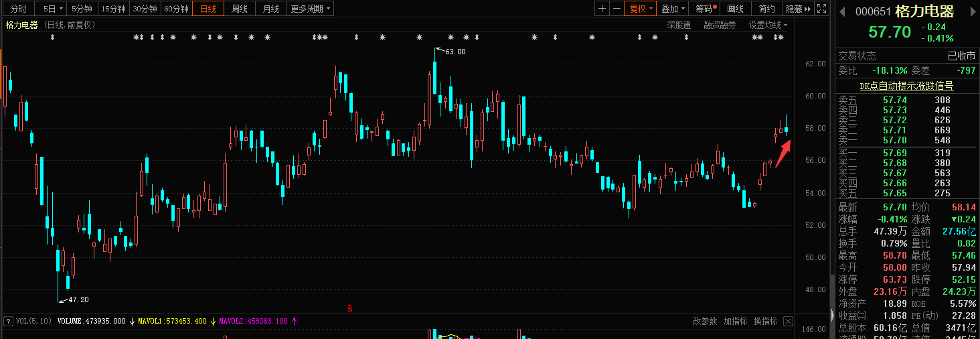Viewport: 980px width, 339px height.
Task: Click the 63.00 high price marker
Action: (455, 52)
